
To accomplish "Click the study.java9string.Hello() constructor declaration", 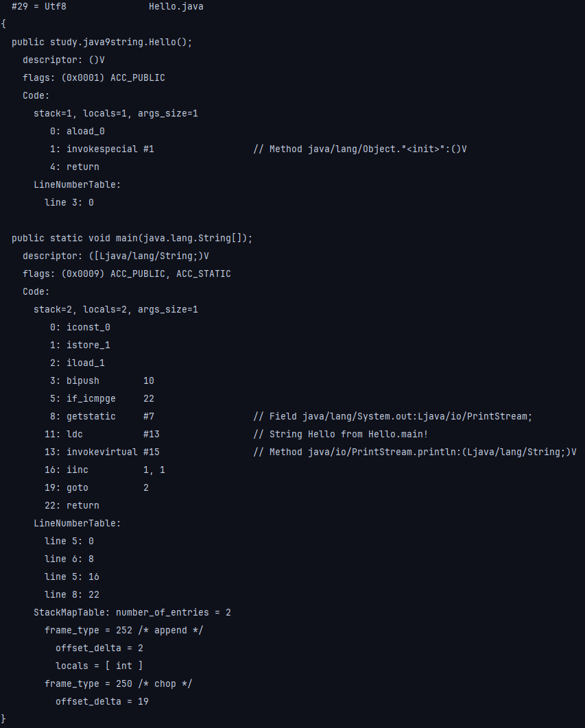I will [102, 43].
